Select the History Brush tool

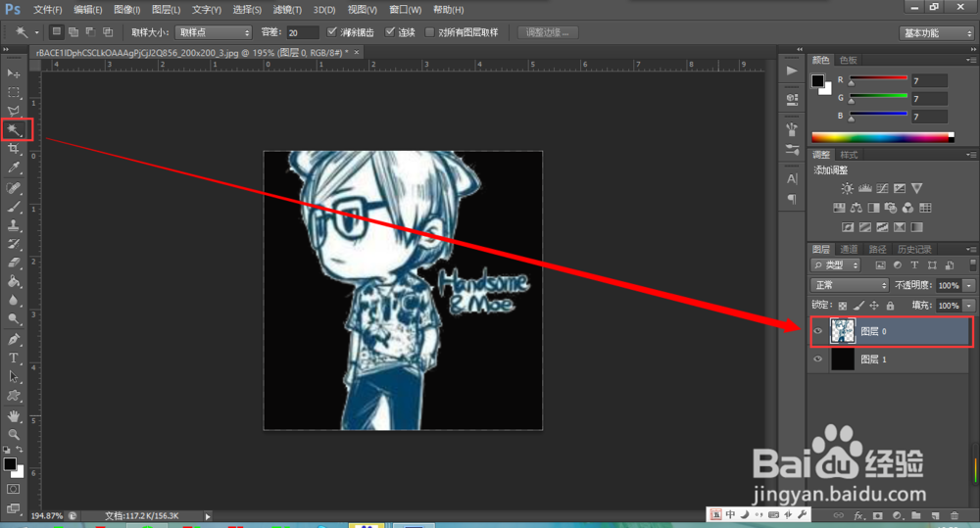[13, 244]
